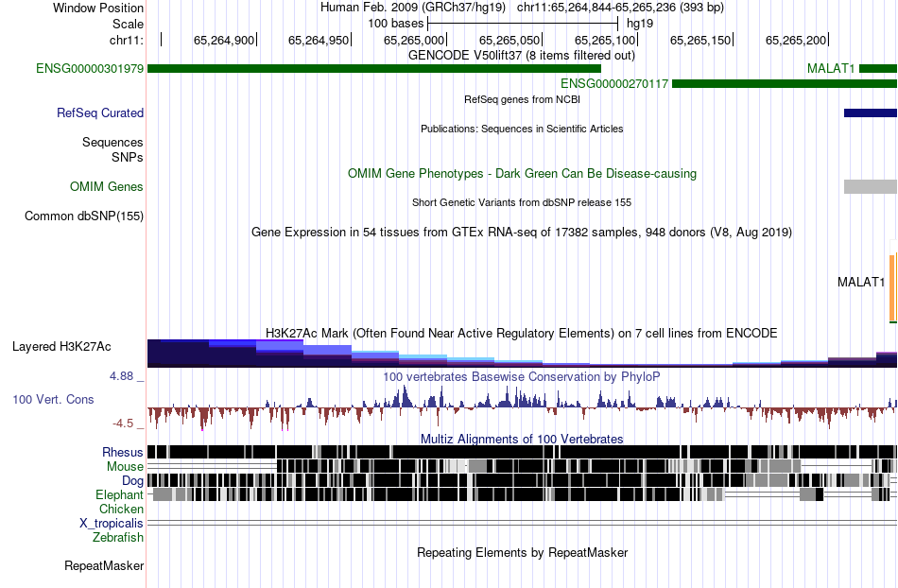898x588 pixels.
Task: Select the Dog alignment row label
Action: pyautogui.click(x=132, y=481)
